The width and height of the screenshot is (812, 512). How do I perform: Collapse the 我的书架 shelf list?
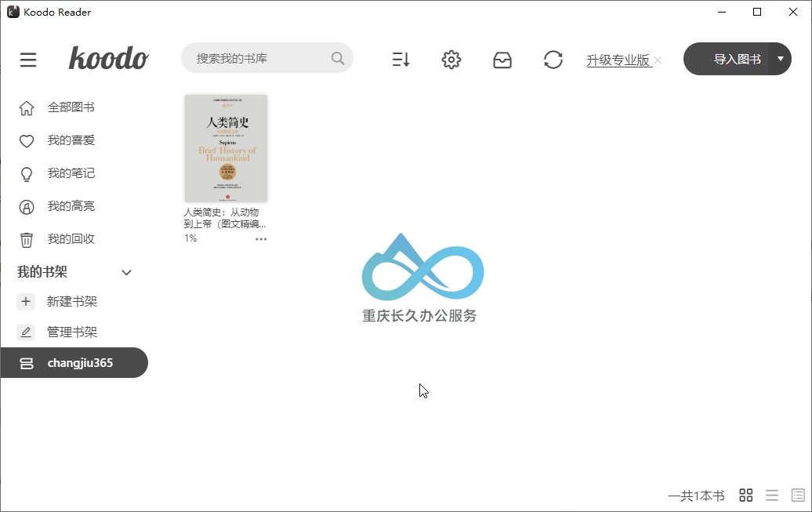click(126, 273)
